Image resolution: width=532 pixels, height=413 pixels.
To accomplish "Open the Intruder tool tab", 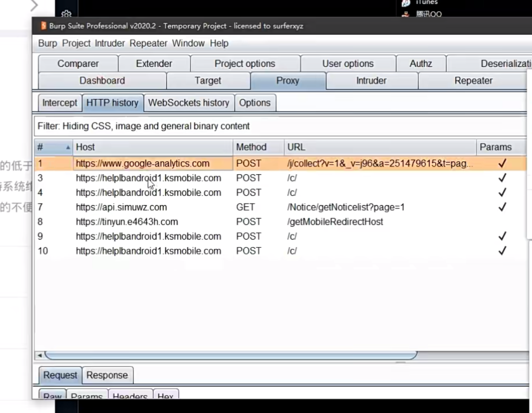I will click(x=371, y=81).
